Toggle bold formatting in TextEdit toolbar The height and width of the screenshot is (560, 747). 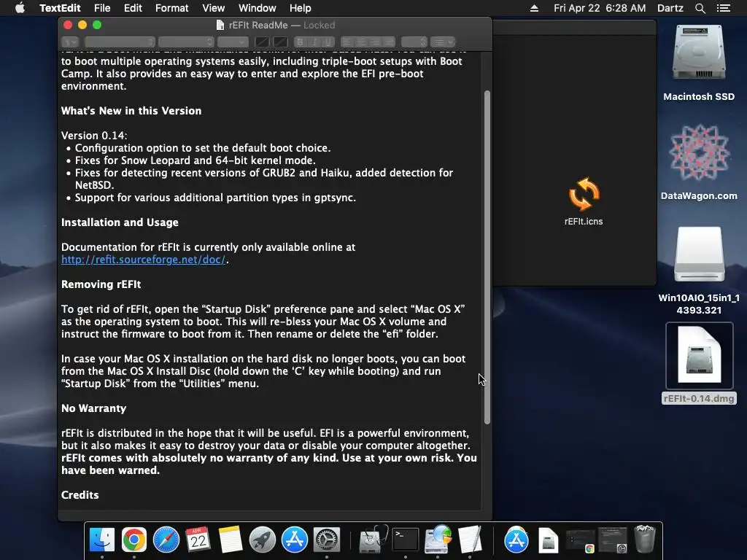(x=300, y=42)
